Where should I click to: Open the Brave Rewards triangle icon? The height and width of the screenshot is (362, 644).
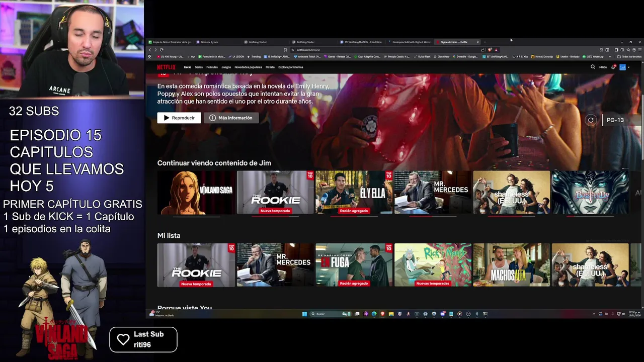coord(496,50)
